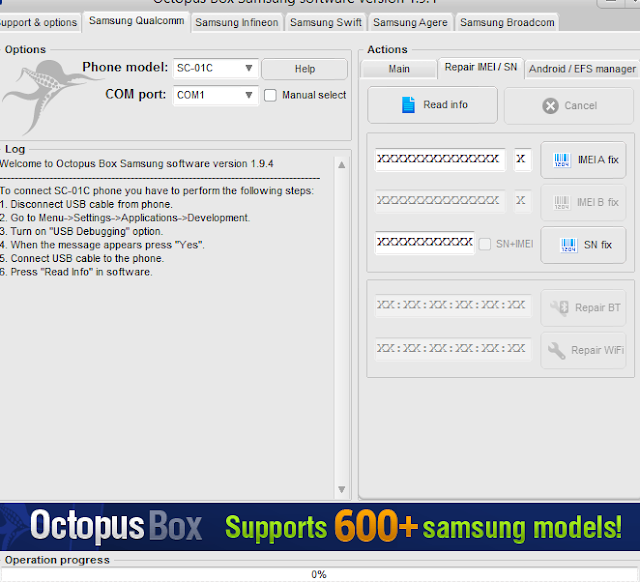
Task: Click the IMEI B fix button label
Action: (598, 202)
